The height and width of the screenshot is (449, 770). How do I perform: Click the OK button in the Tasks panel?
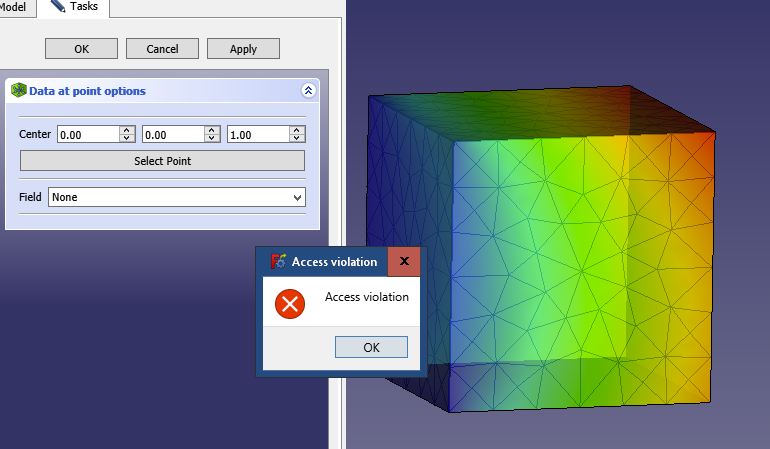point(82,49)
